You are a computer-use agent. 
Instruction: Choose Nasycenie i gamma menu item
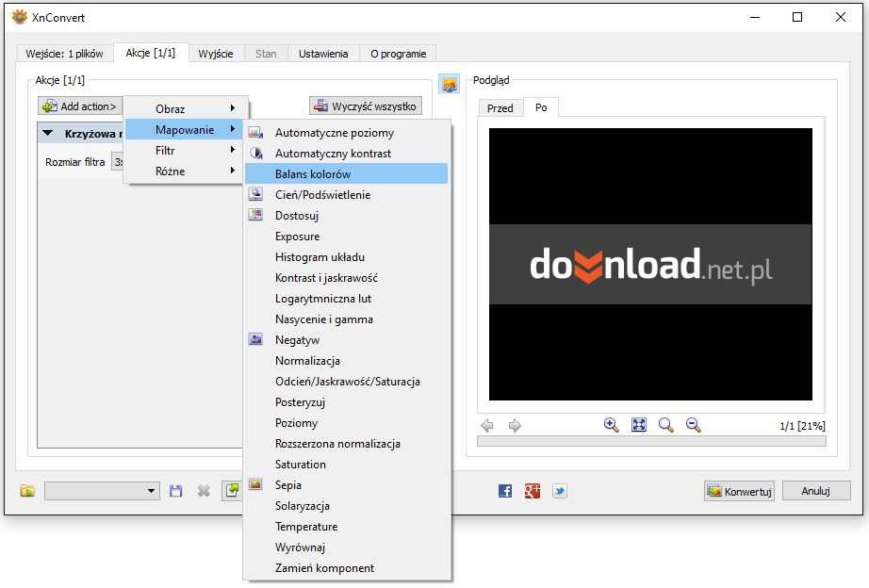(347, 319)
